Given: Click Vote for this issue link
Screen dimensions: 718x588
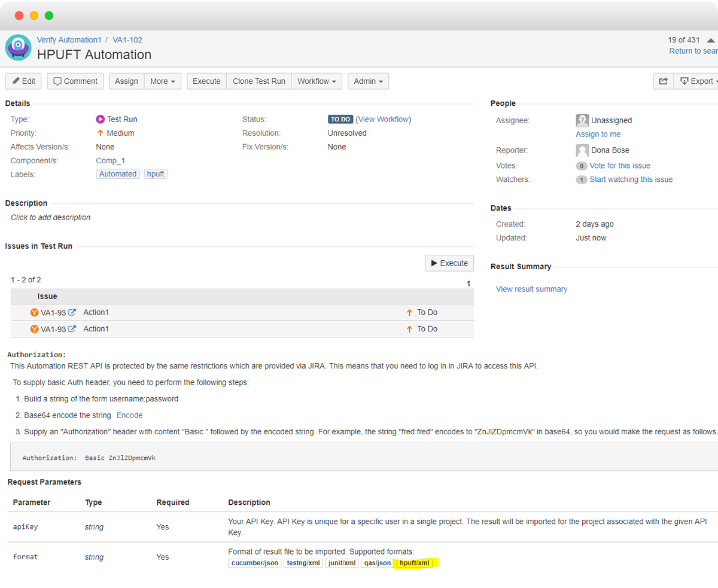Looking at the screenshot, I should [620, 166].
